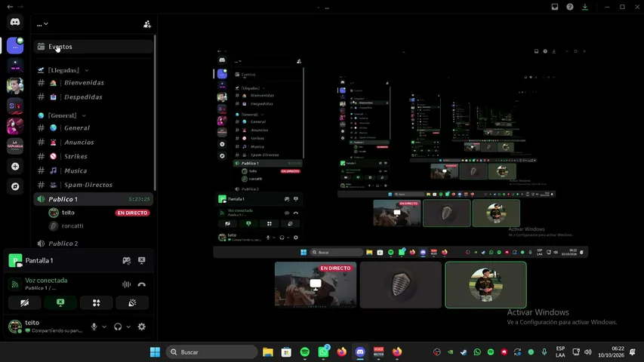The image size is (644, 362).
Task: Select the green-highlighted participant tile
Action: tap(485, 285)
